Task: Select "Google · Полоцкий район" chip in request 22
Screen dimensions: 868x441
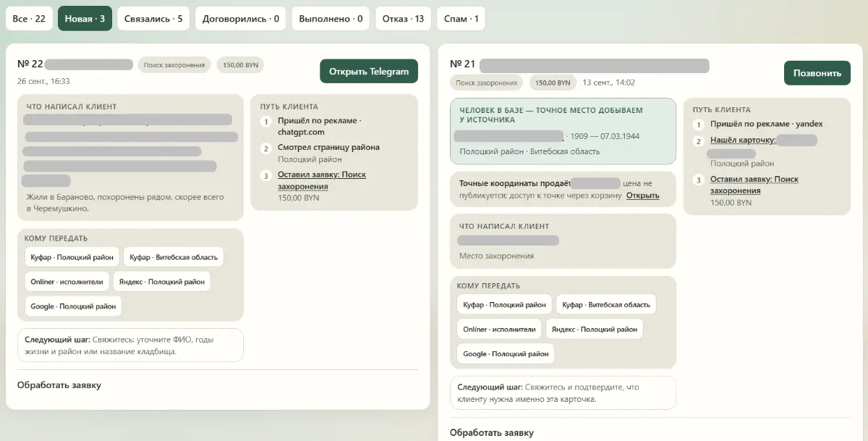Action: [73, 306]
